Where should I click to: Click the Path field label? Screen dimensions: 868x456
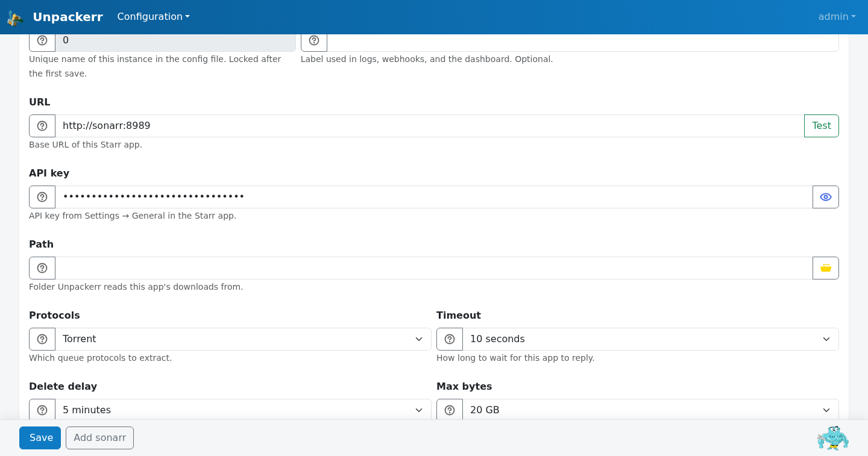pyautogui.click(x=41, y=244)
